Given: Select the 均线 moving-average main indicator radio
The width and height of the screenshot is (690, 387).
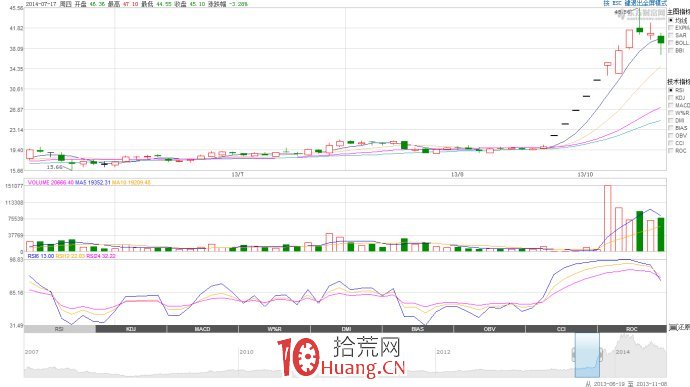Looking at the screenshot, I should 671,20.
